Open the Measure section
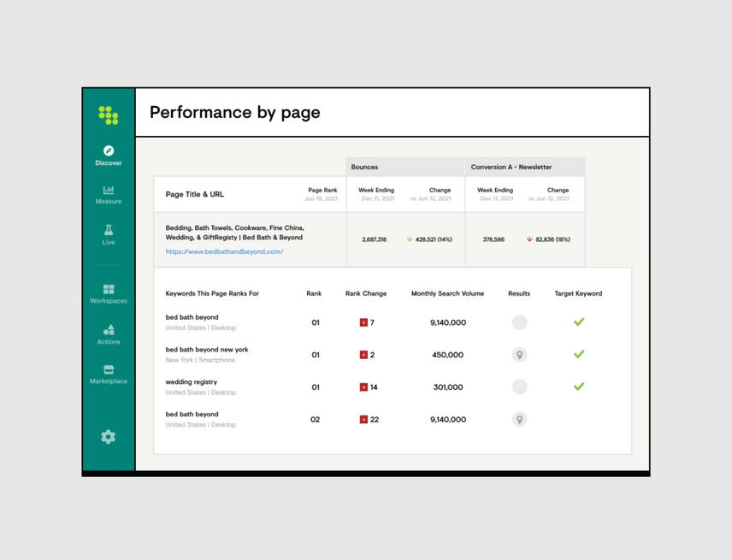The image size is (732, 560). pyautogui.click(x=109, y=195)
